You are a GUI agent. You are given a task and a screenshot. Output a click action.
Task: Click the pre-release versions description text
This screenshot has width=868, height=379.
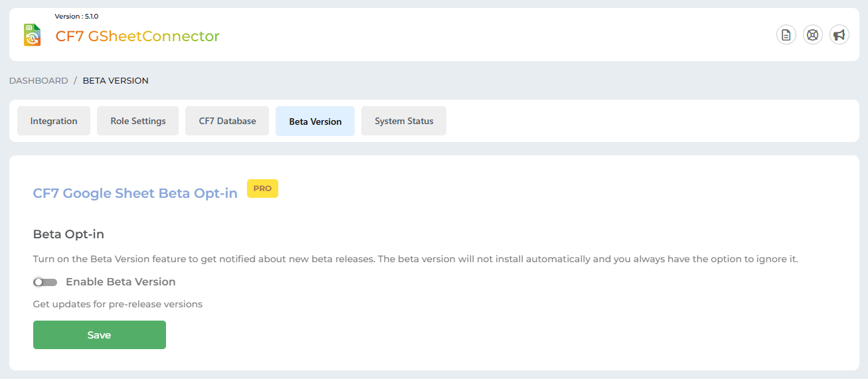point(118,305)
